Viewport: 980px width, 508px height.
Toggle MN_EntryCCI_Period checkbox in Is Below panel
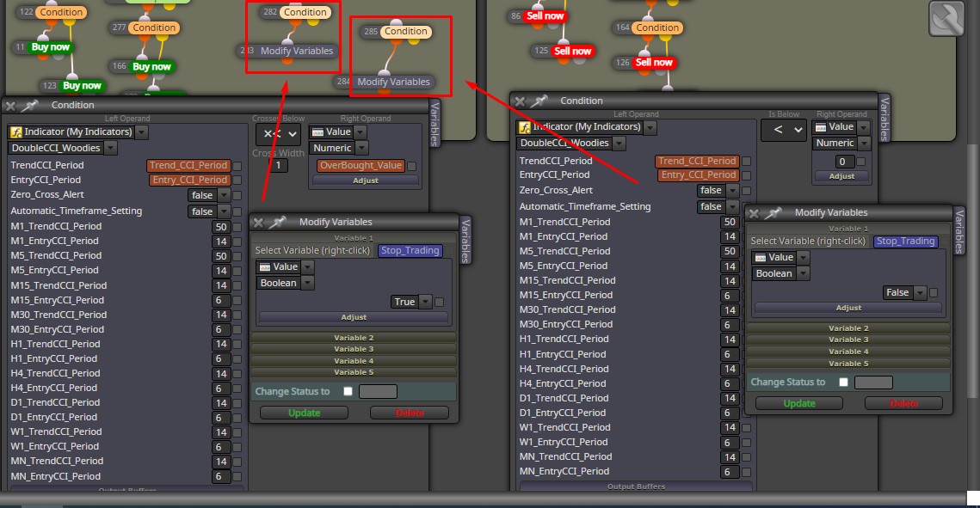[746, 473]
